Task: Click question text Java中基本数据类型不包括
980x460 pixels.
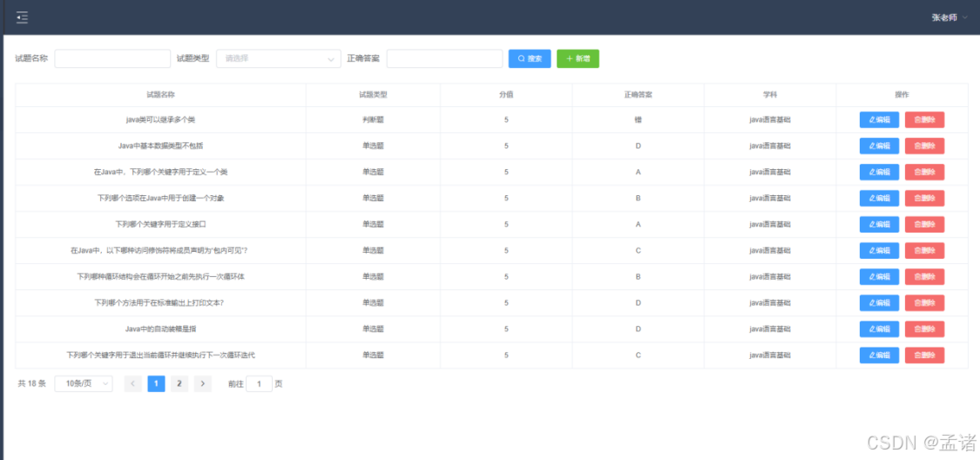Action: point(160,146)
